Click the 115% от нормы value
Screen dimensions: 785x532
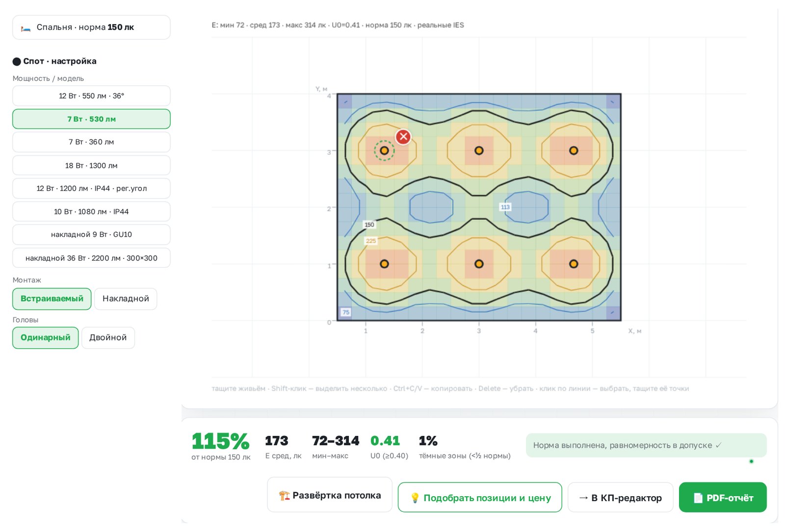[x=220, y=441]
